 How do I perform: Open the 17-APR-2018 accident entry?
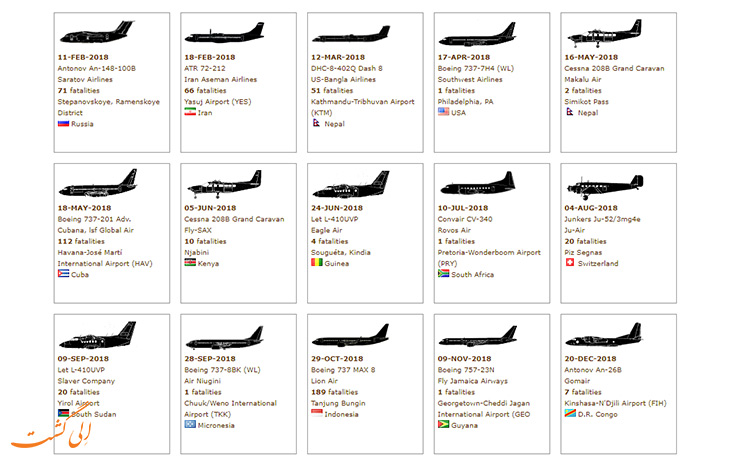(x=464, y=57)
